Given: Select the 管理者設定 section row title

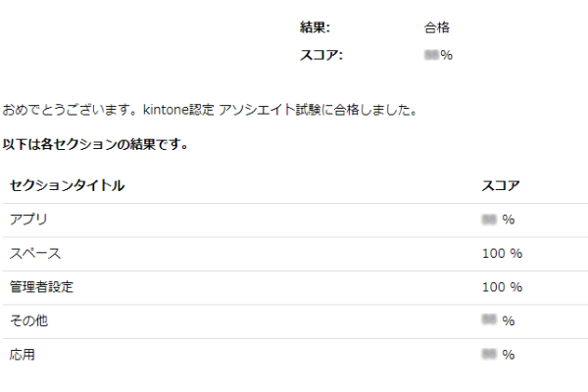Looking at the screenshot, I should (x=42, y=287).
